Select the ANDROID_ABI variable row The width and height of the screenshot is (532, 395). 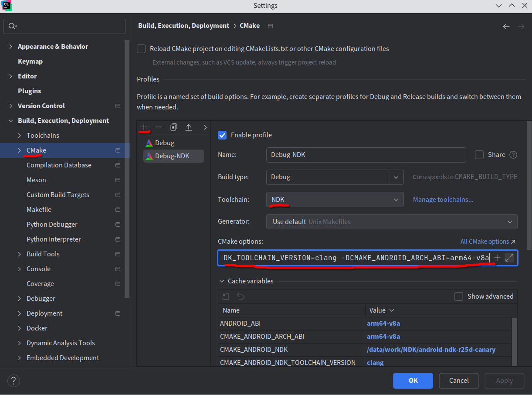click(x=365, y=323)
